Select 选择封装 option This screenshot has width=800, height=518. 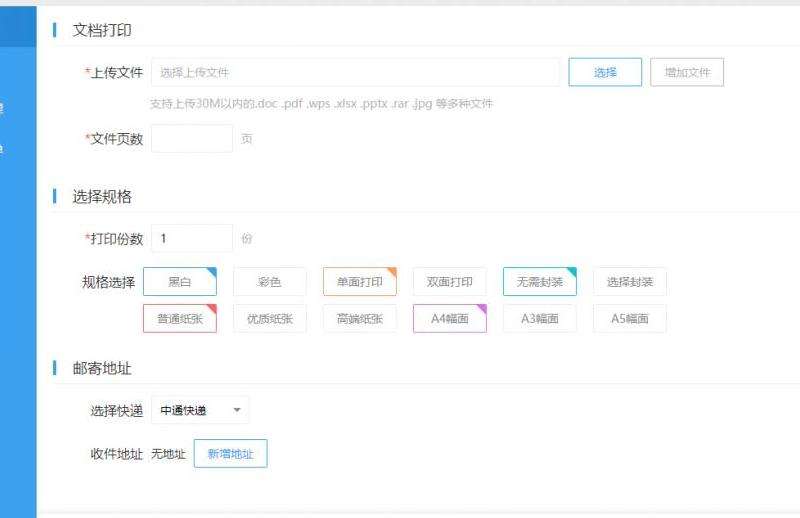point(630,282)
